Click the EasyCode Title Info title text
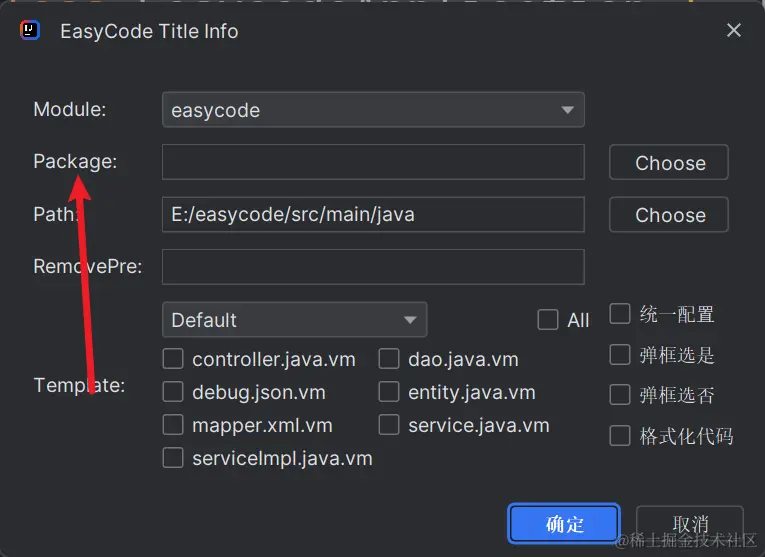This screenshot has width=765, height=557. tap(149, 31)
